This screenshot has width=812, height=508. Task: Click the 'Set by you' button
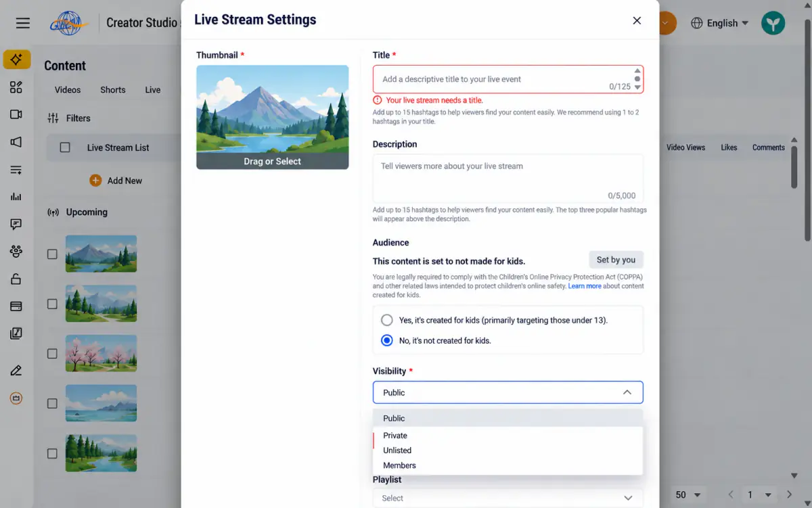click(616, 260)
